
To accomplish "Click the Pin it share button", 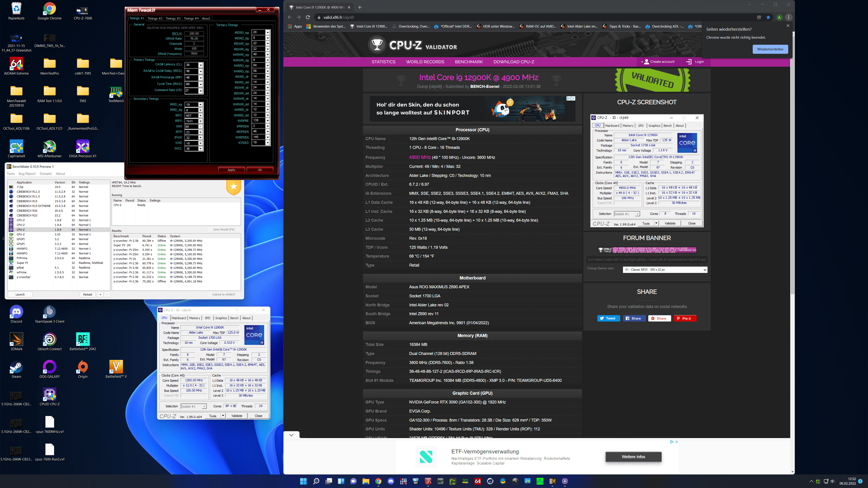I will [685, 318].
